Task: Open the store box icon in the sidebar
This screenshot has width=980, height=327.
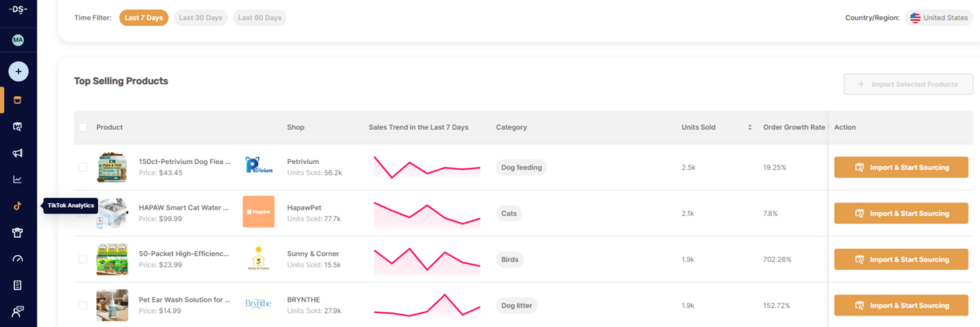Action: 18,101
